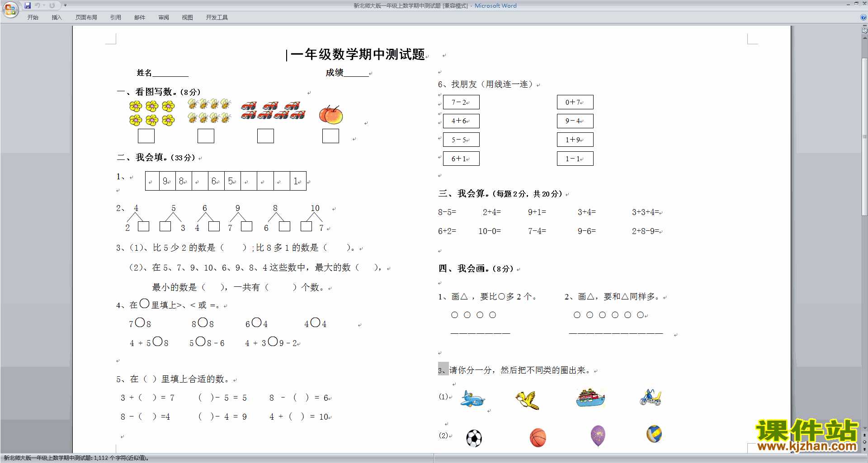
Task: Click the answer box under the bees
Action: coord(206,136)
